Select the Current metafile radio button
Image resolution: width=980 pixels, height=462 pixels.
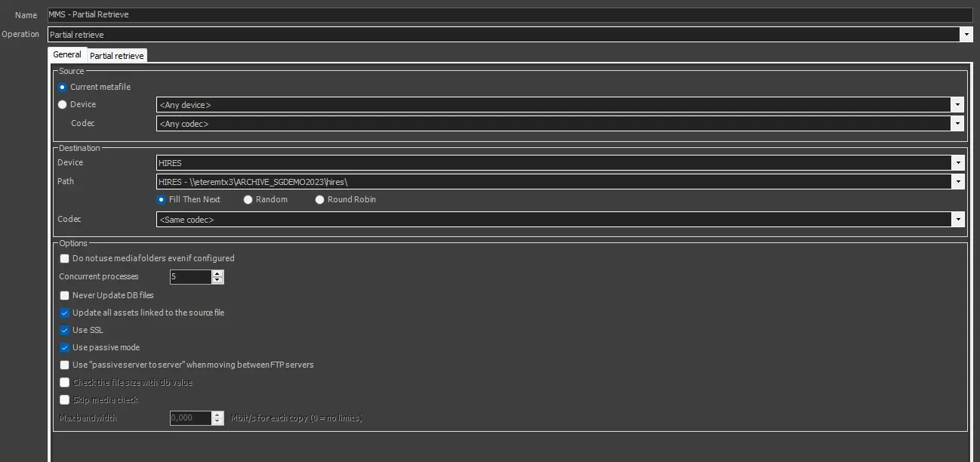(x=63, y=87)
